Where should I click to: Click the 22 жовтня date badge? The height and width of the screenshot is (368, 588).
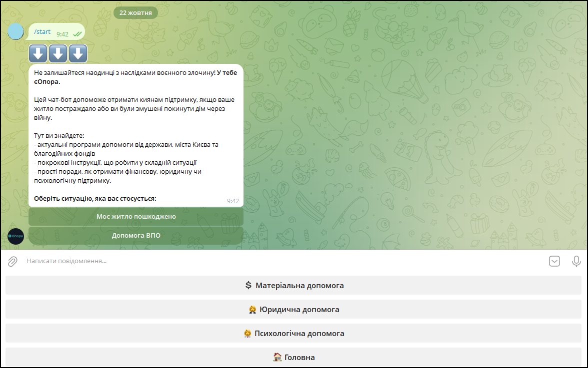pyautogui.click(x=135, y=12)
